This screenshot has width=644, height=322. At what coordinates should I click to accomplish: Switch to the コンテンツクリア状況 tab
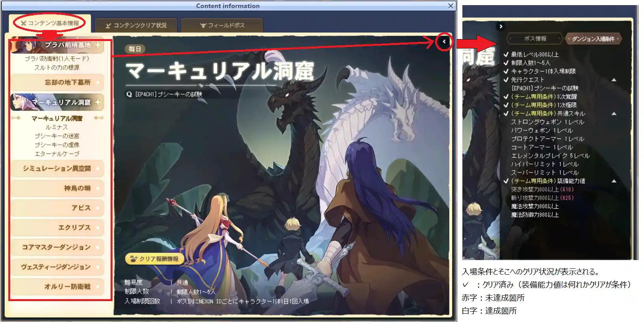point(136,26)
